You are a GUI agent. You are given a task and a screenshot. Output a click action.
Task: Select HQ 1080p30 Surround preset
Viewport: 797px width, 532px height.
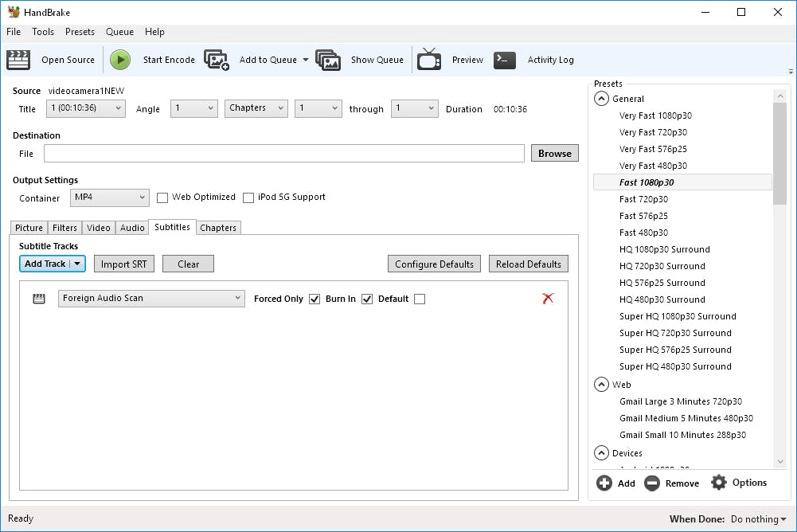pyautogui.click(x=664, y=249)
